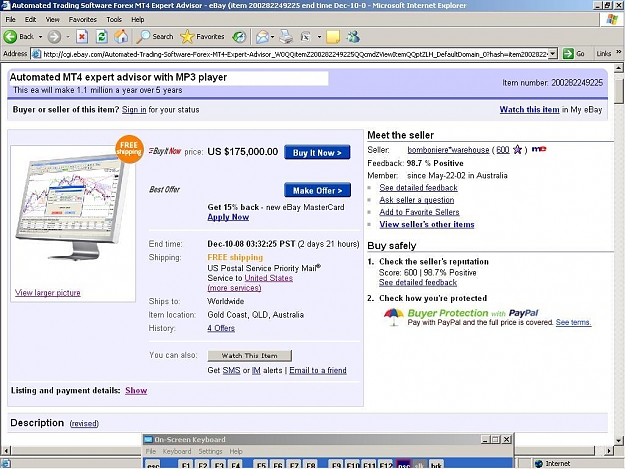Click Add to Favorite Sellers link
Screen dimensions: 625x469
(x=419, y=212)
